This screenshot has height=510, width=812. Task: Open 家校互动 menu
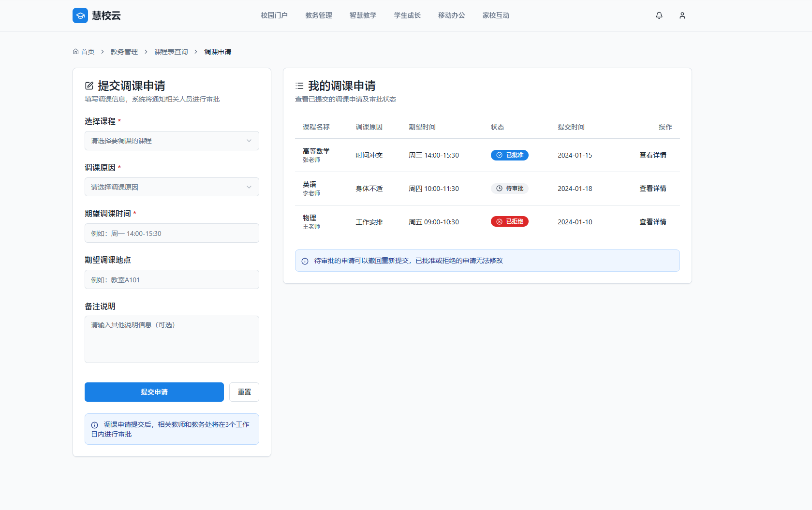[x=496, y=15]
